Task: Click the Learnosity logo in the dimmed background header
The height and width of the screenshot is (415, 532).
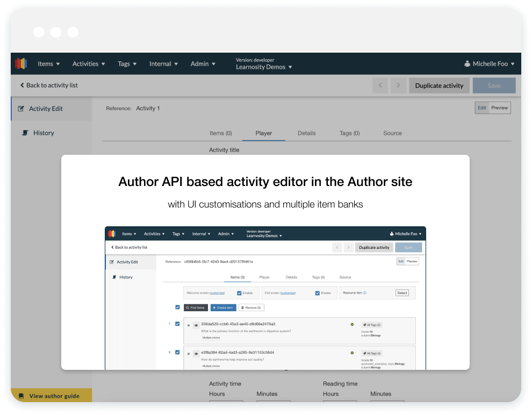Action: pyautogui.click(x=20, y=63)
